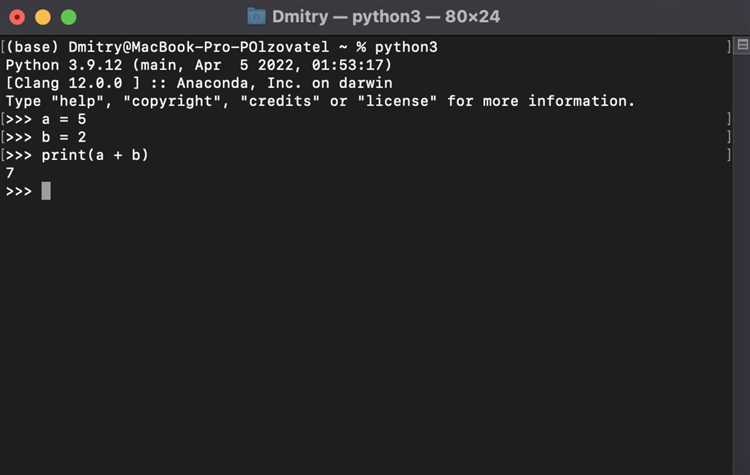
Task: Click the shell line launching python3
Action: [220, 47]
